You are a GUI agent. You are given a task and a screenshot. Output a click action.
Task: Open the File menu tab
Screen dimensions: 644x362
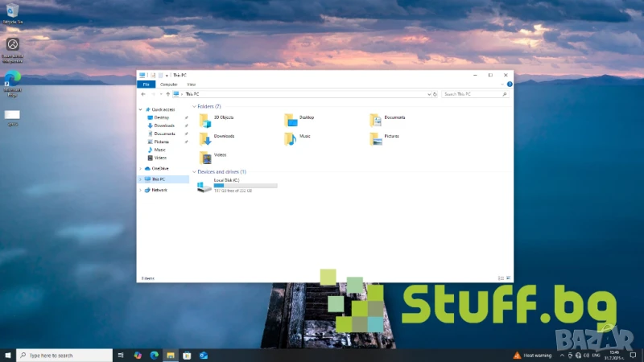tap(146, 84)
